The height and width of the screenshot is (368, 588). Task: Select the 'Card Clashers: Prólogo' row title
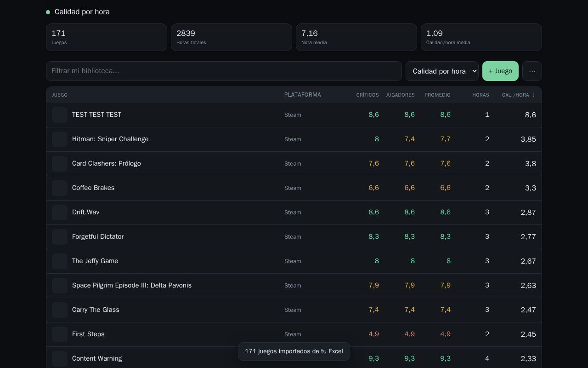[x=107, y=163]
